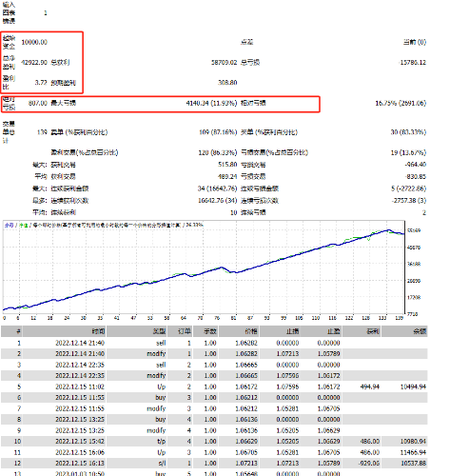Click the gross profit value 58709.02
The image size is (450, 476).
point(225,62)
